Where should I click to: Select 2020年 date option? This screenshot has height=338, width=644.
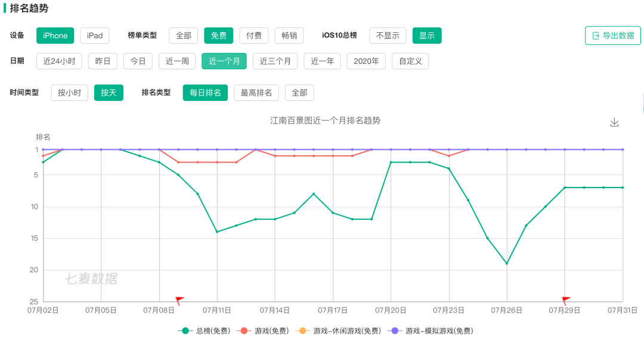[367, 61]
